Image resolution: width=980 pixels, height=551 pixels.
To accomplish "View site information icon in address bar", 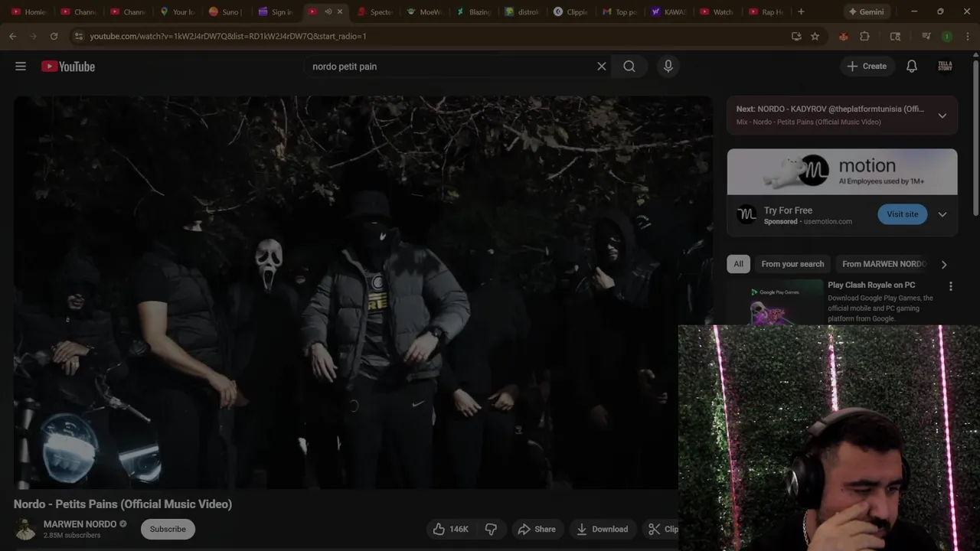I will click(77, 36).
